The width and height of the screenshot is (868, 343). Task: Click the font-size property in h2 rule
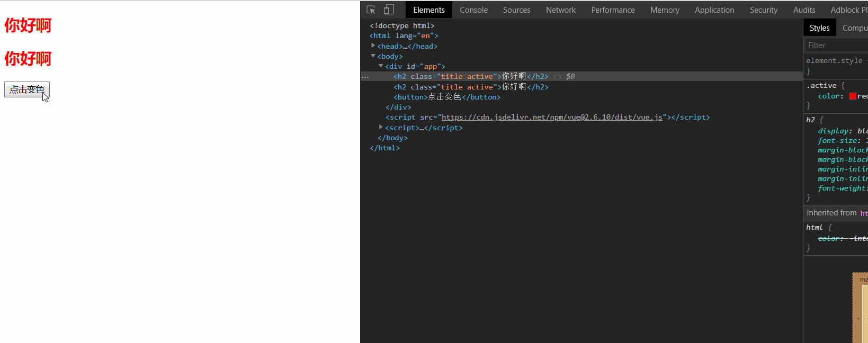[x=838, y=141]
